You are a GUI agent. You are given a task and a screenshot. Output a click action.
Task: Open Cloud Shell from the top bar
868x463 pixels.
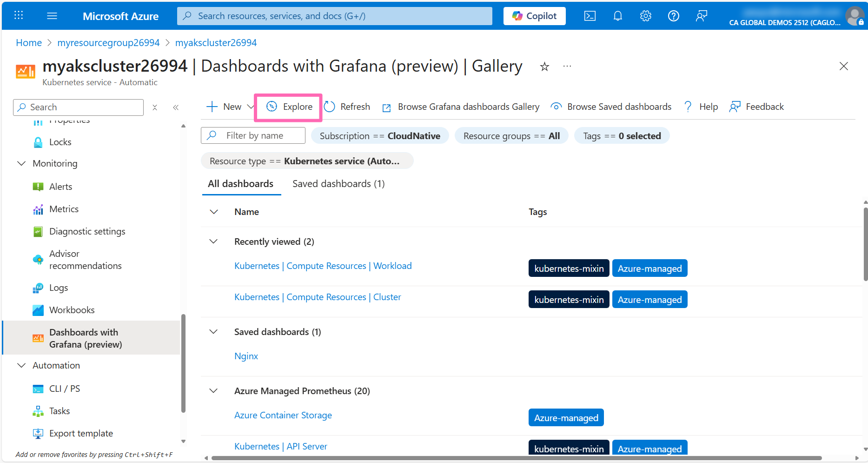(590, 16)
